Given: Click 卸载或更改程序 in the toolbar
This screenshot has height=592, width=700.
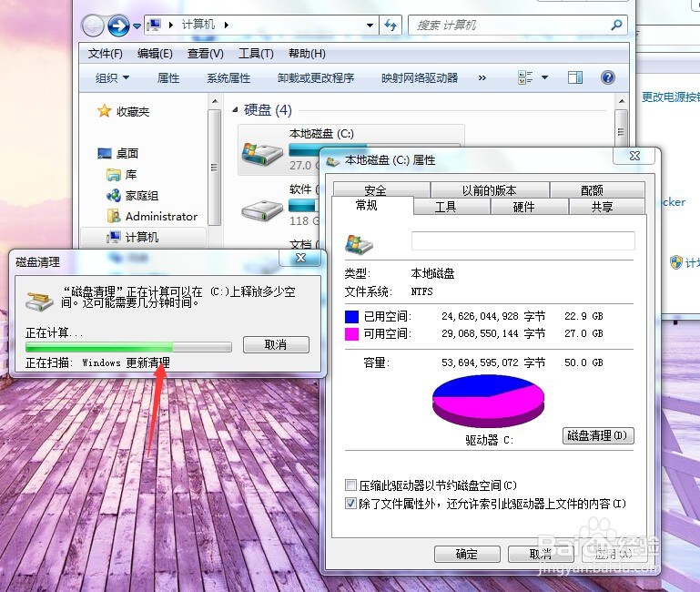Looking at the screenshot, I should (316, 78).
